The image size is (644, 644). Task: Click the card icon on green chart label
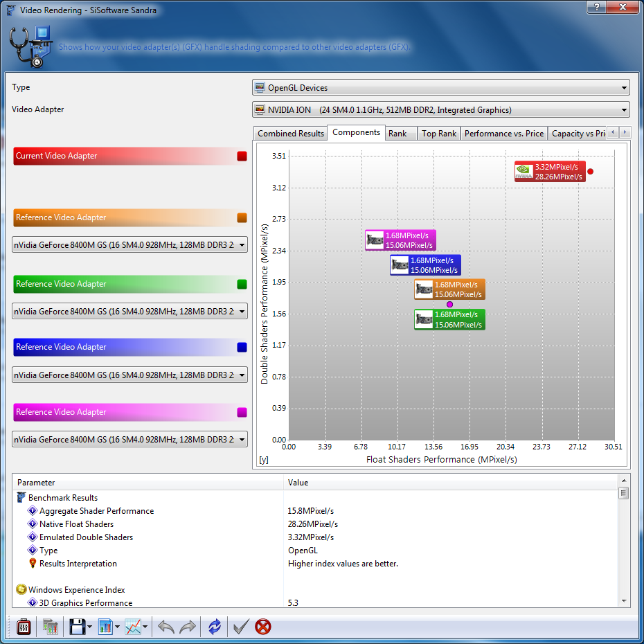click(x=424, y=319)
